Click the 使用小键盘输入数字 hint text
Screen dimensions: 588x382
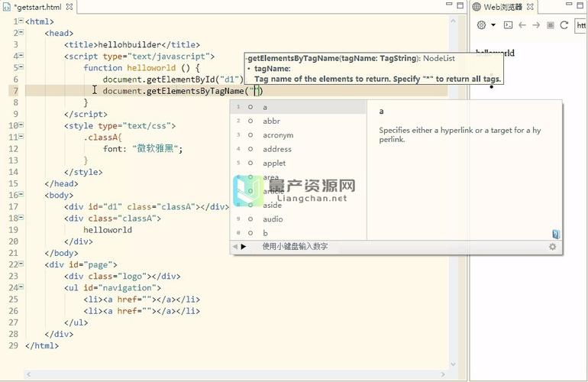[x=295, y=247]
